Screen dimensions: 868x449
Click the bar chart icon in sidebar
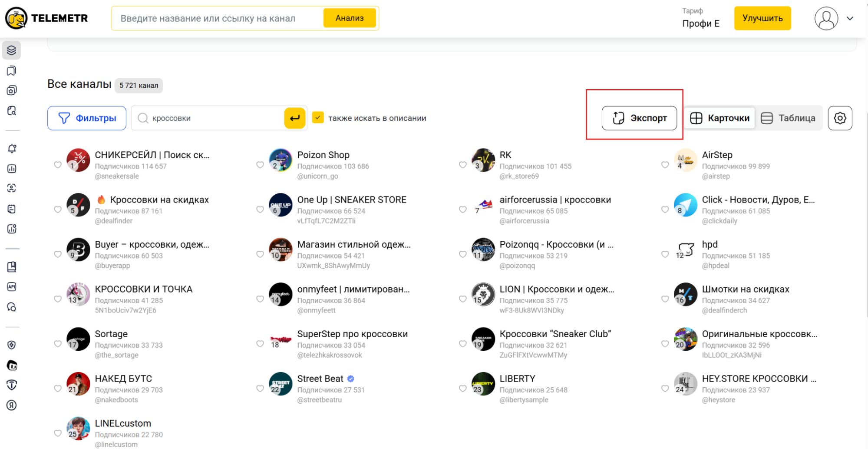pyautogui.click(x=12, y=169)
